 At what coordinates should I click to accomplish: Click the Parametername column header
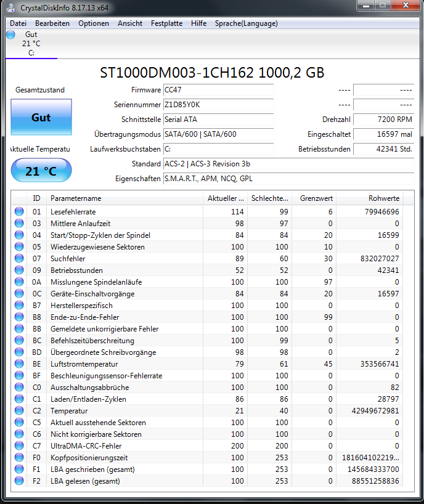coord(124,198)
